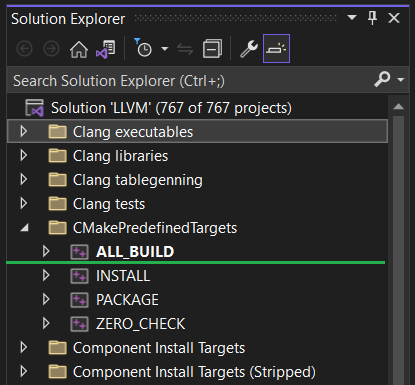This screenshot has height=385, width=415.
Task: Expand the Clang executables folder
Action: (23, 132)
